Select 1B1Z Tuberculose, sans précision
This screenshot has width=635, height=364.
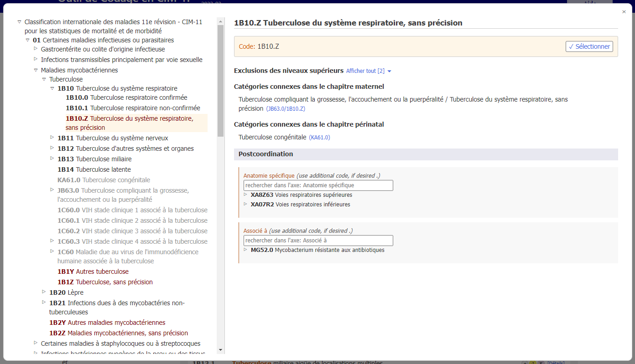(x=105, y=282)
